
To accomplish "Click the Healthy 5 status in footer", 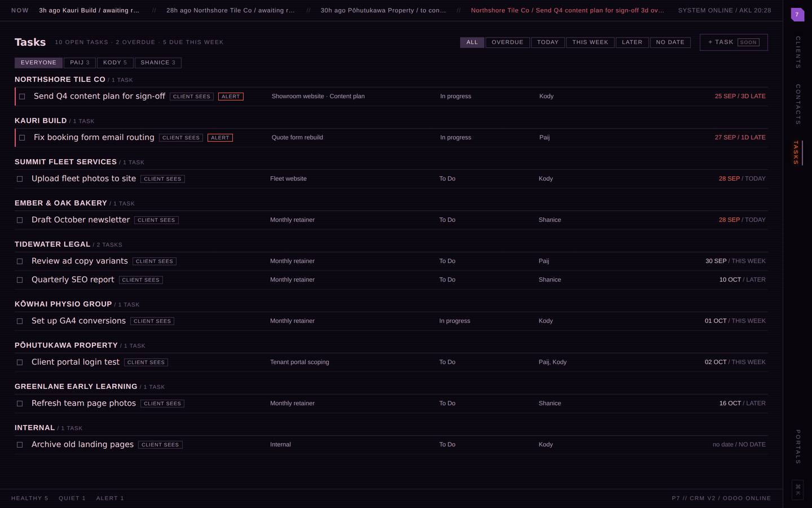I will 30,498.
